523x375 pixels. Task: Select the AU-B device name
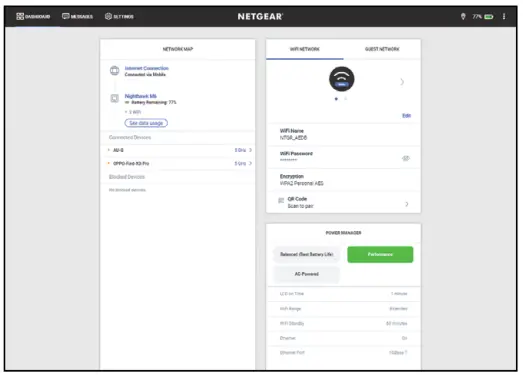(x=118, y=150)
